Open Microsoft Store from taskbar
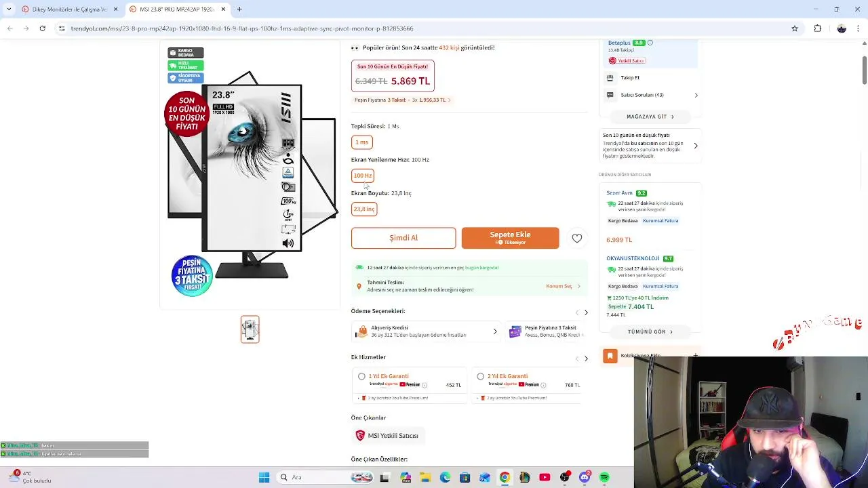 465,477
